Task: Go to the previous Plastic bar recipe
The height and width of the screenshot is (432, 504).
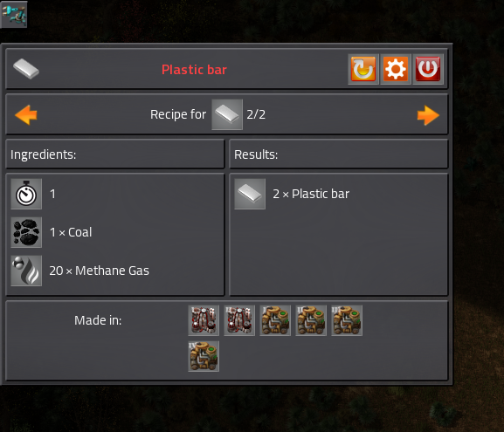Action: 26,114
